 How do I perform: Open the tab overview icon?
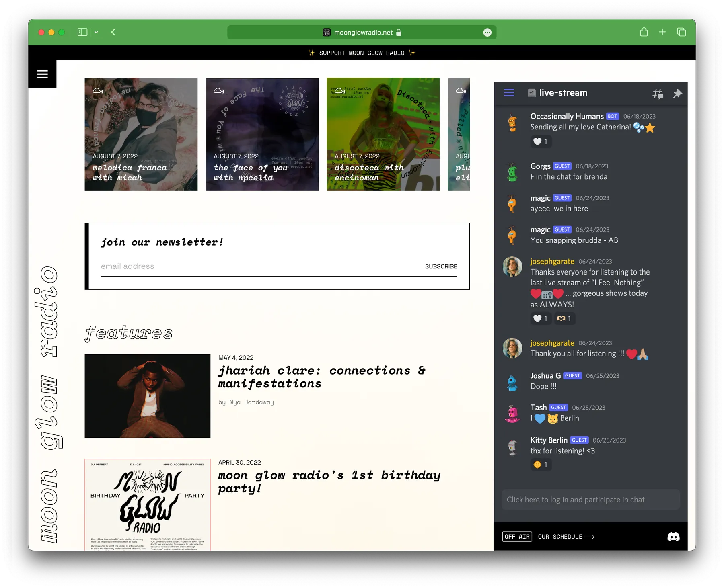click(681, 32)
